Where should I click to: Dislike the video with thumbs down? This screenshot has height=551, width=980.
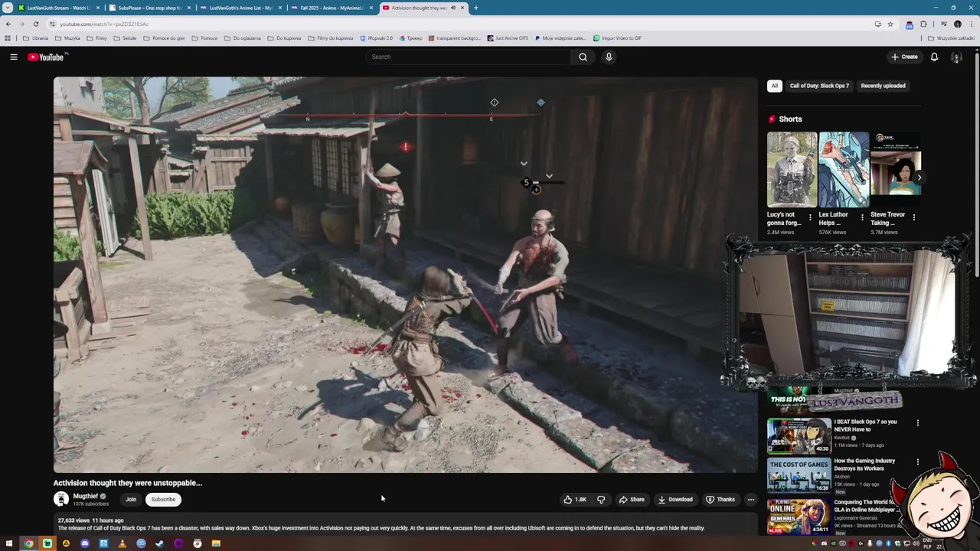(x=601, y=499)
